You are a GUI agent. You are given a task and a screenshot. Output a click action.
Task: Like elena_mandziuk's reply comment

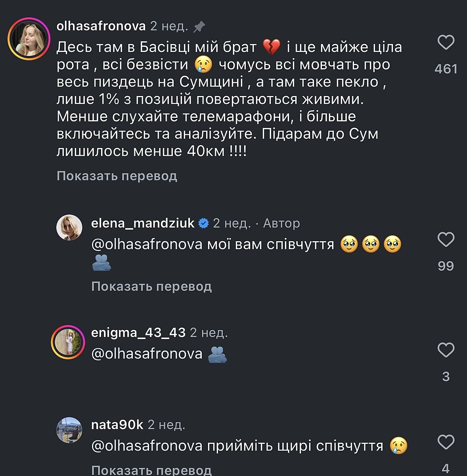[x=446, y=240]
